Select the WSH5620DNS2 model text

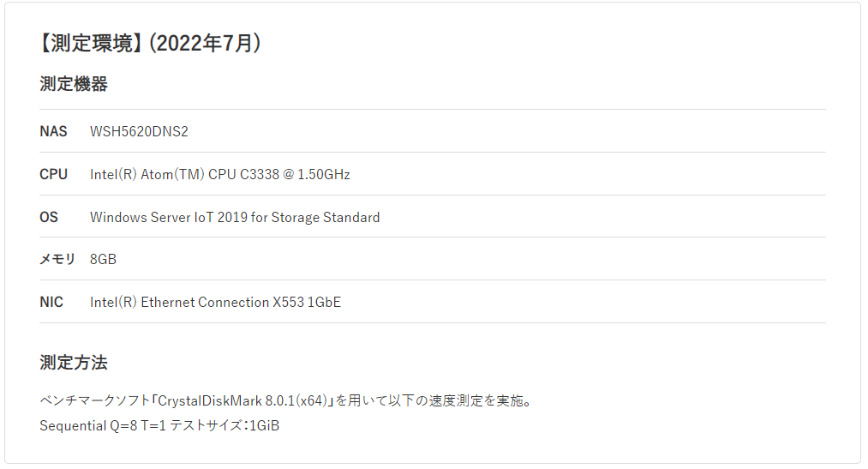[139, 131]
